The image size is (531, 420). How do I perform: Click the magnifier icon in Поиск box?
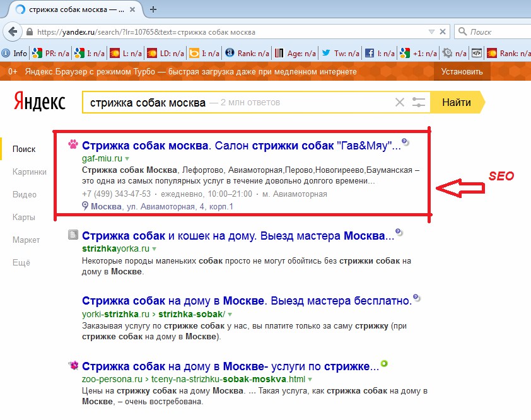[x=462, y=32]
